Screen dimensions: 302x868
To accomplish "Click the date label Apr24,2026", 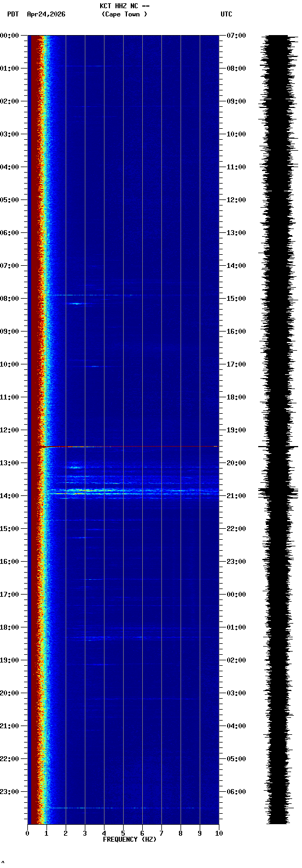I will pos(46,14).
